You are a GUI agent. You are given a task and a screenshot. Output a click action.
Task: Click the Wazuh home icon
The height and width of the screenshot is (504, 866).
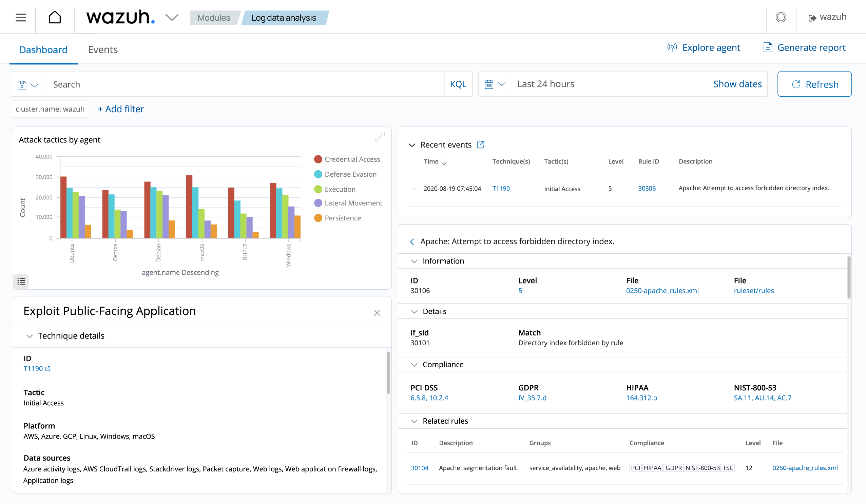pos(54,16)
